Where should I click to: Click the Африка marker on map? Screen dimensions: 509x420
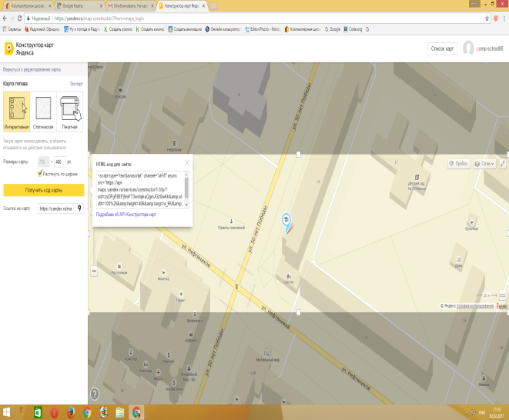coord(191,334)
